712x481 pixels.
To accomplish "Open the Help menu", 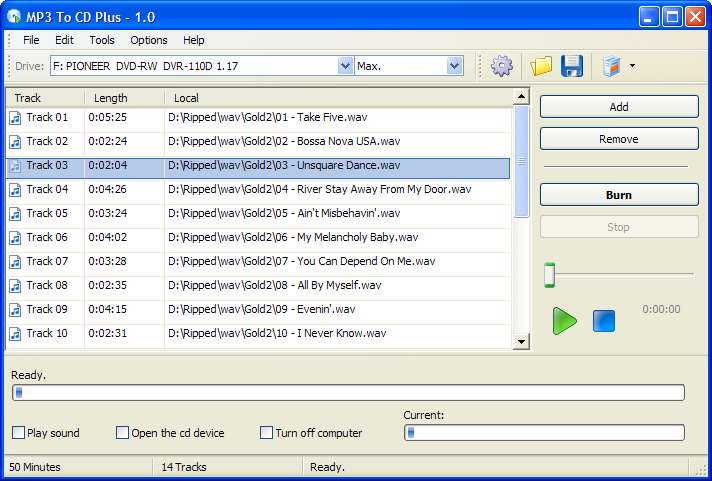I will click(x=193, y=40).
